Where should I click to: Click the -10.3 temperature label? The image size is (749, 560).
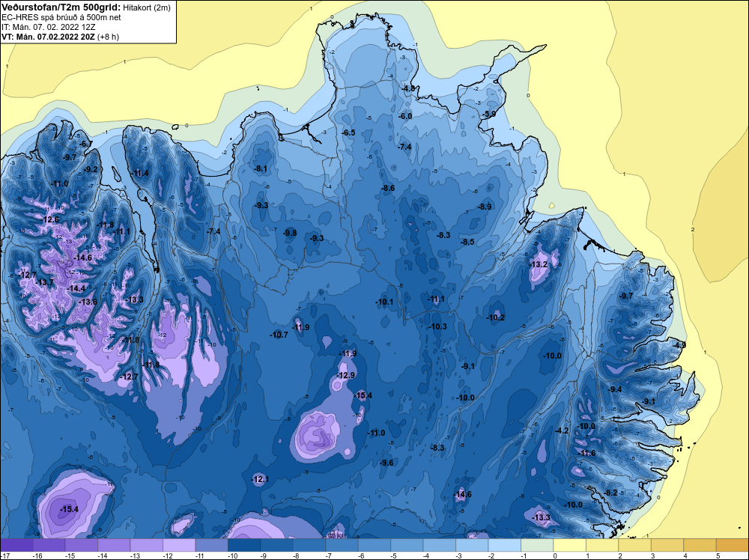point(437,326)
